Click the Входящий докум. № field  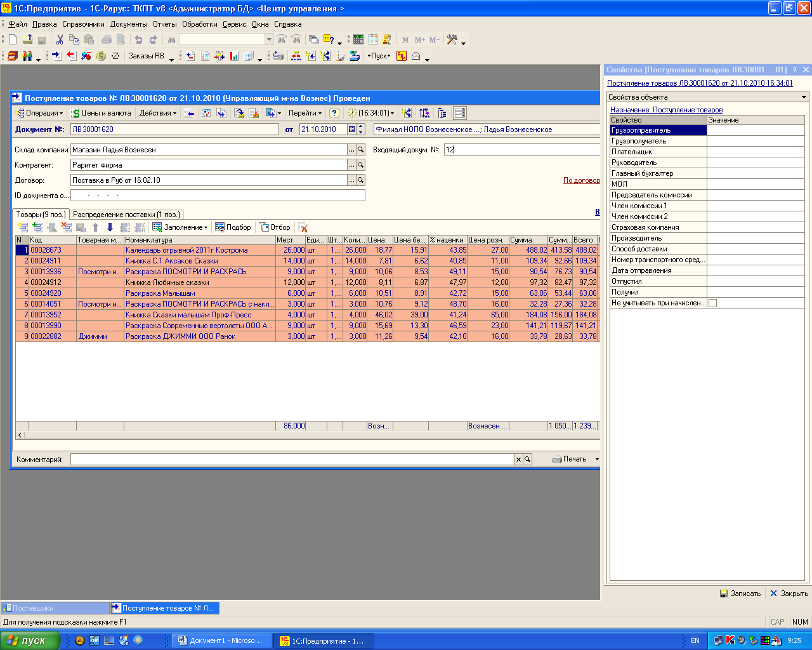pyautogui.click(x=521, y=150)
